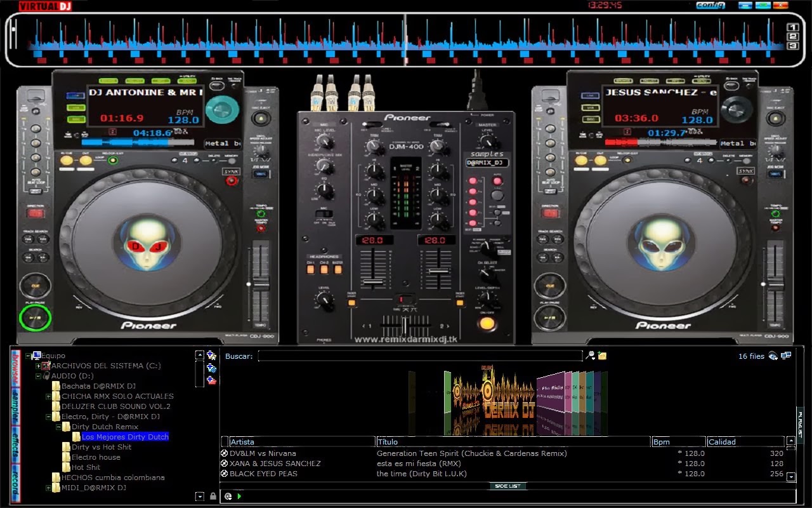The width and height of the screenshot is (812, 508).
Task: Click the left deck tempo pitch slider
Action: coord(259,284)
